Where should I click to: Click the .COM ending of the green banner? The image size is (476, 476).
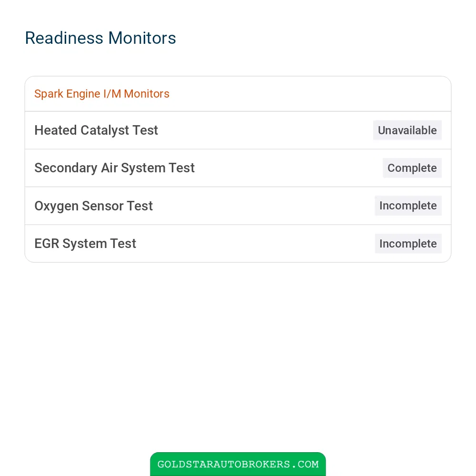pyautogui.click(x=305, y=464)
